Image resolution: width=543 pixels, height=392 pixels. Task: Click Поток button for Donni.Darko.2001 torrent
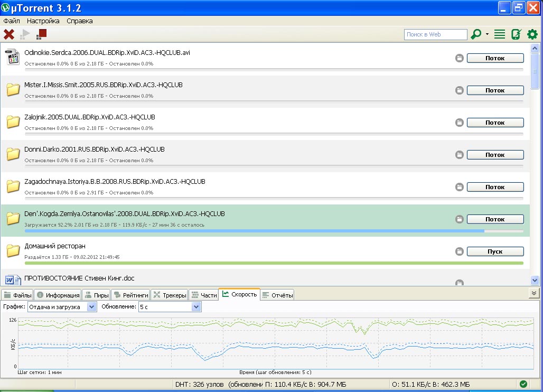point(495,155)
